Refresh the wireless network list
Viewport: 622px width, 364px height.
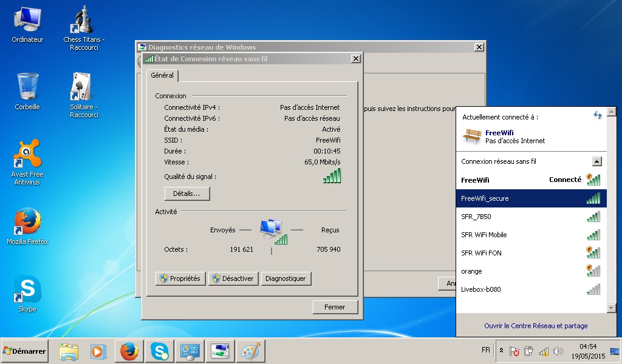[x=598, y=115]
